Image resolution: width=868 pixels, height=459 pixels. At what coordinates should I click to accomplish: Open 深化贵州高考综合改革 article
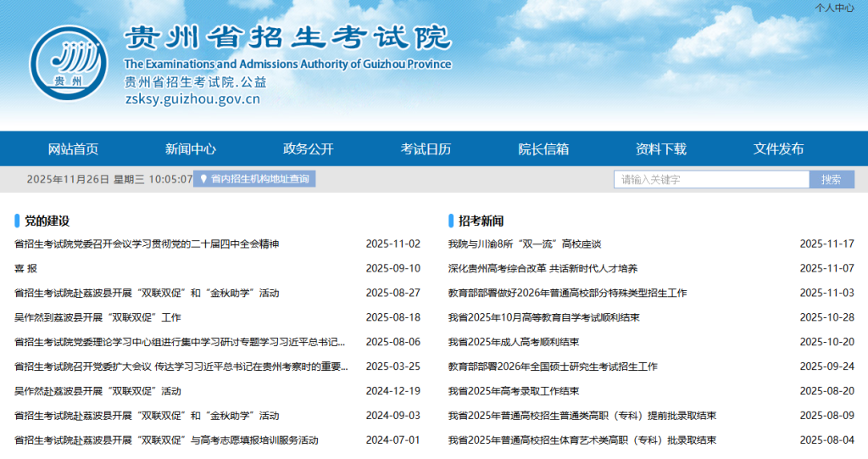point(542,268)
